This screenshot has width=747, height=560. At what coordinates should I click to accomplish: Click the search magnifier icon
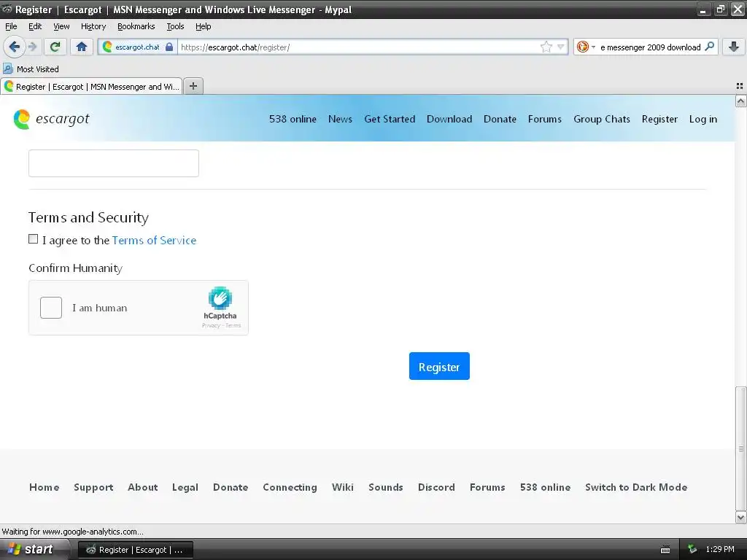pos(709,47)
